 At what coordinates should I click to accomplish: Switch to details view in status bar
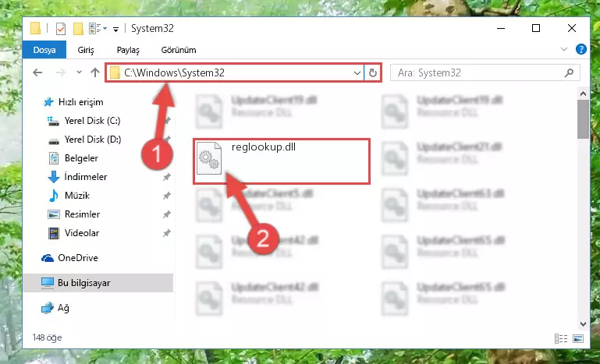tap(561, 338)
